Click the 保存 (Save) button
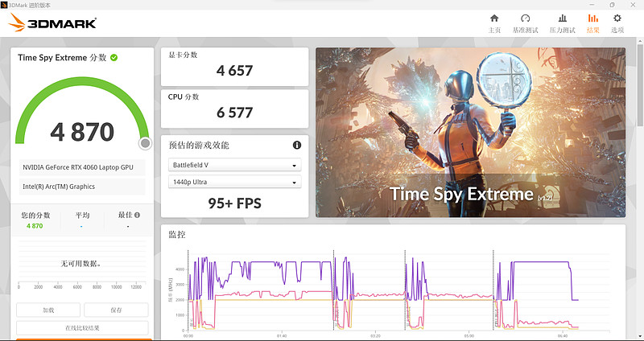 (x=116, y=310)
